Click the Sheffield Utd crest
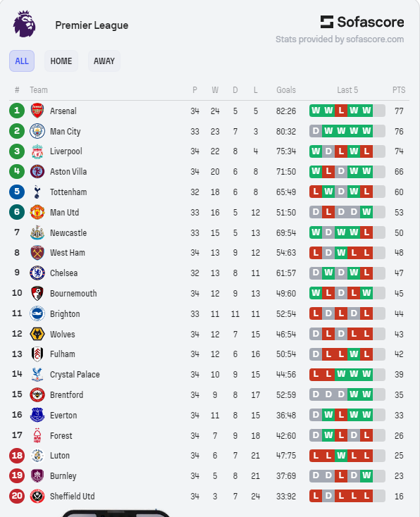This screenshot has width=420, height=517. [37, 497]
